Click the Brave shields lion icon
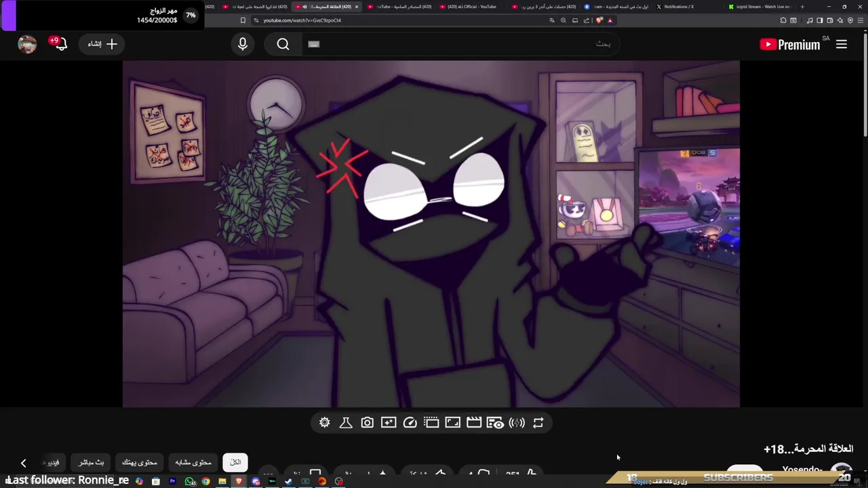This screenshot has height=488, width=868. tap(599, 20)
